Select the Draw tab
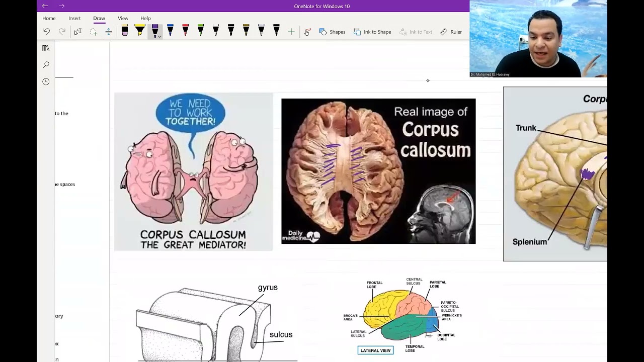Screen dimensions: 644x362 coord(99,18)
